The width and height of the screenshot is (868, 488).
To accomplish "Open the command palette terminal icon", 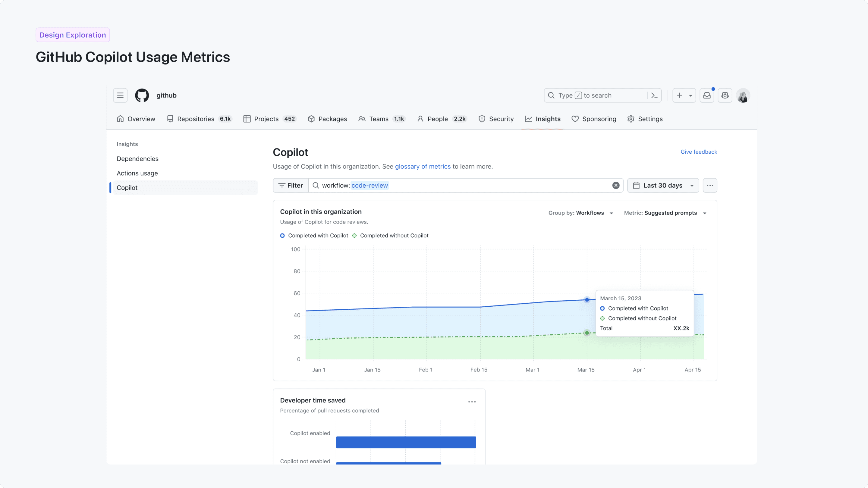I will (x=654, y=95).
